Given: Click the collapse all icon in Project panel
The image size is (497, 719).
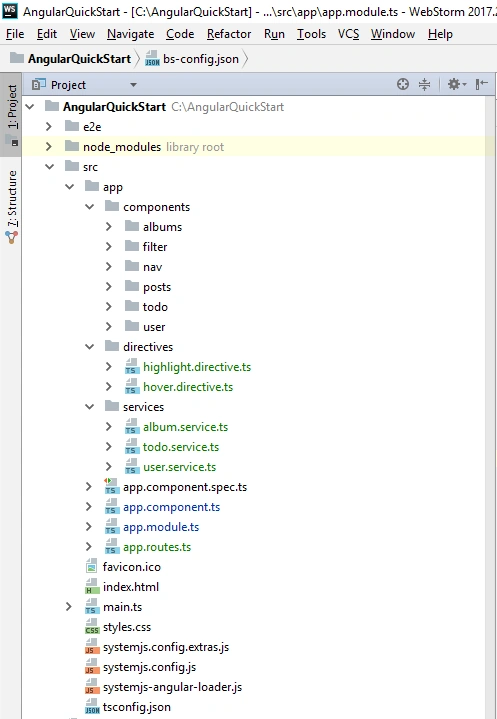Looking at the screenshot, I should [x=425, y=84].
